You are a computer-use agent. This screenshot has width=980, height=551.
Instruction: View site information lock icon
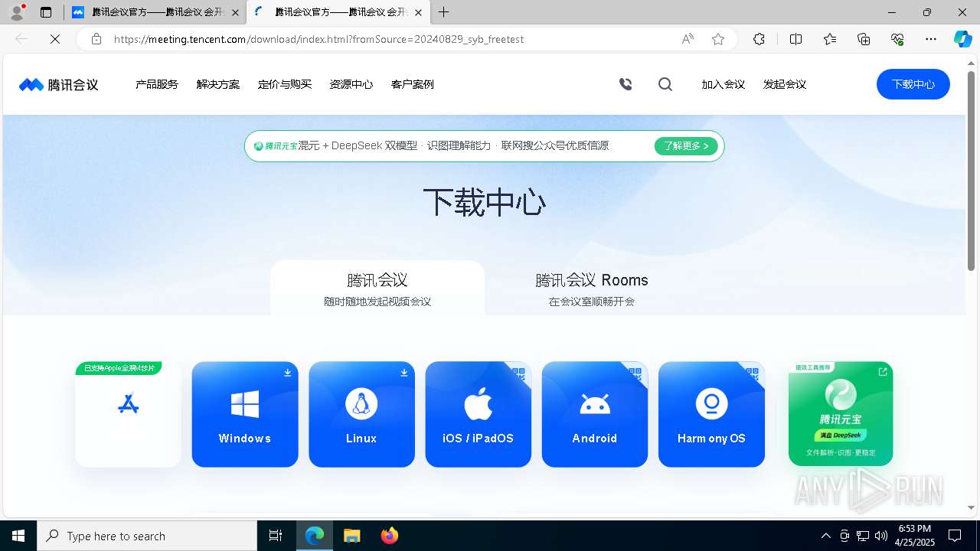tap(96, 39)
